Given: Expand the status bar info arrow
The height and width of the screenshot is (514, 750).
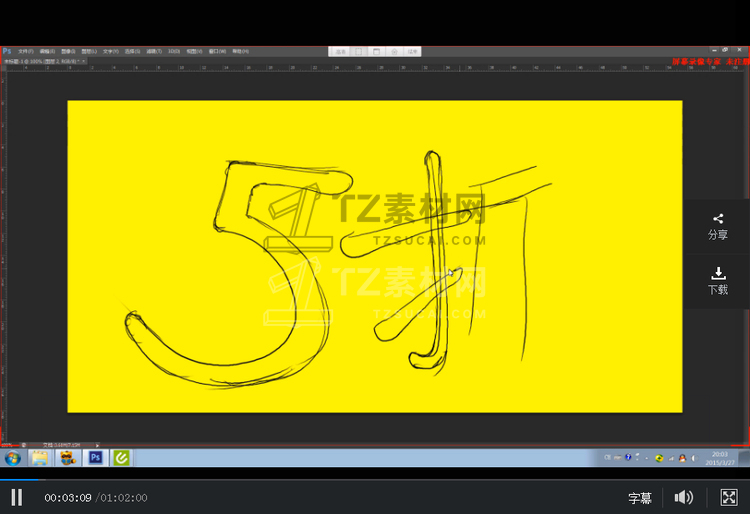Looking at the screenshot, I should (x=97, y=445).
